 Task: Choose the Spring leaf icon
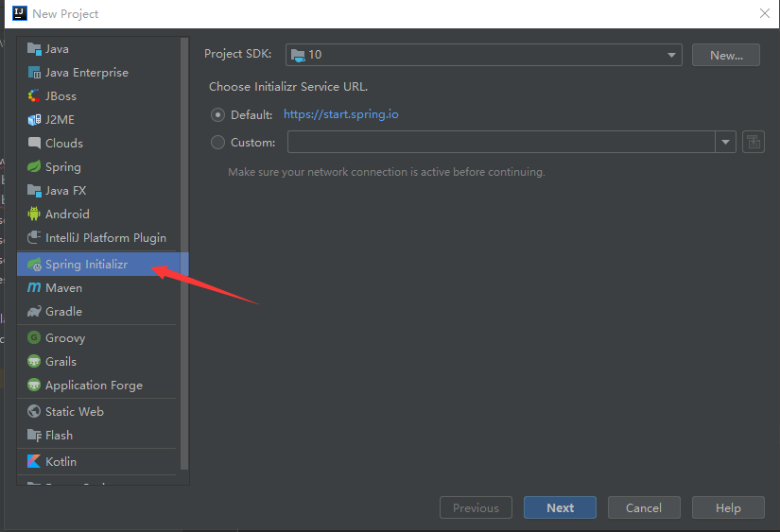[x=34, y=166]
